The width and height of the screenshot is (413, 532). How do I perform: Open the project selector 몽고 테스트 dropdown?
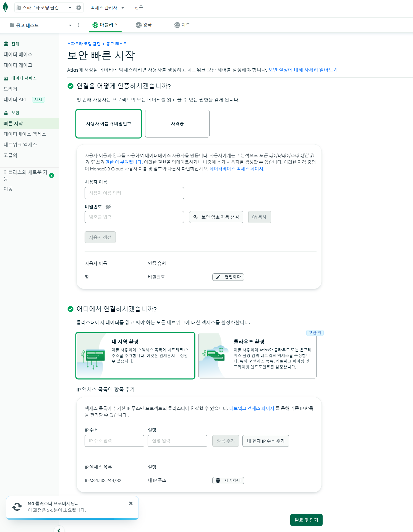pyautogui.click(x=41, y=25)
